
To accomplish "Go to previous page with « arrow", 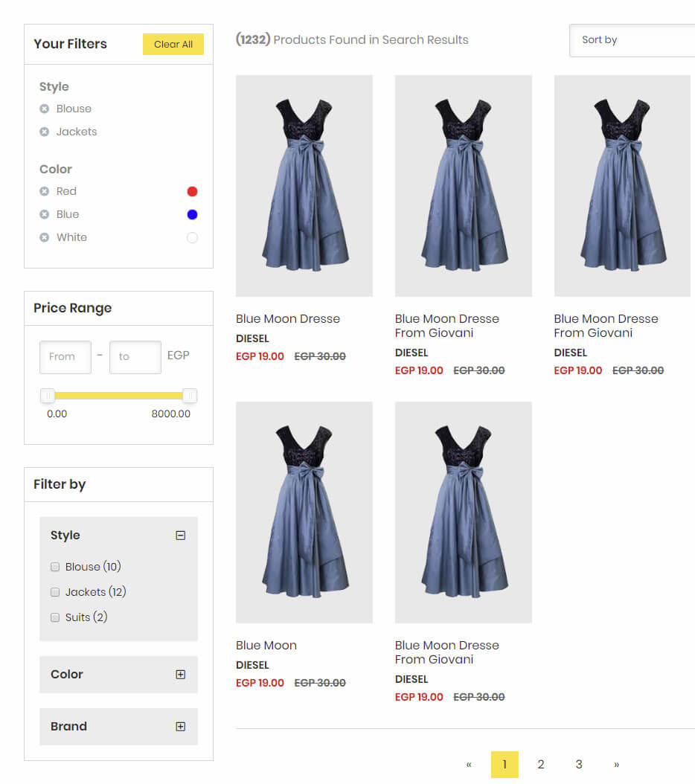I will pos(469,764).
